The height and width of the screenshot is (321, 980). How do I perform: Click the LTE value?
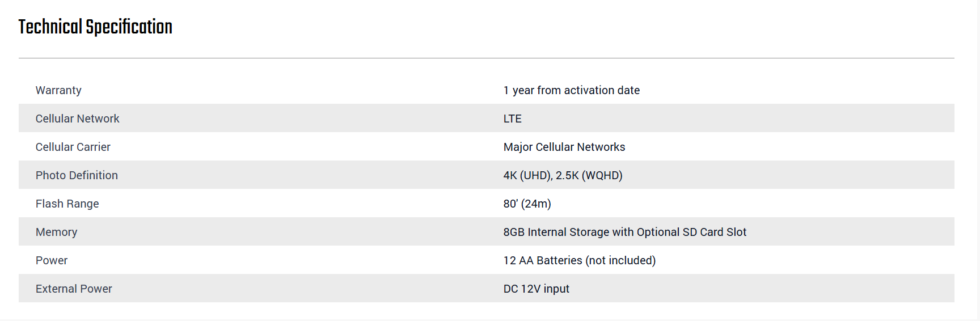coord(512,119)
